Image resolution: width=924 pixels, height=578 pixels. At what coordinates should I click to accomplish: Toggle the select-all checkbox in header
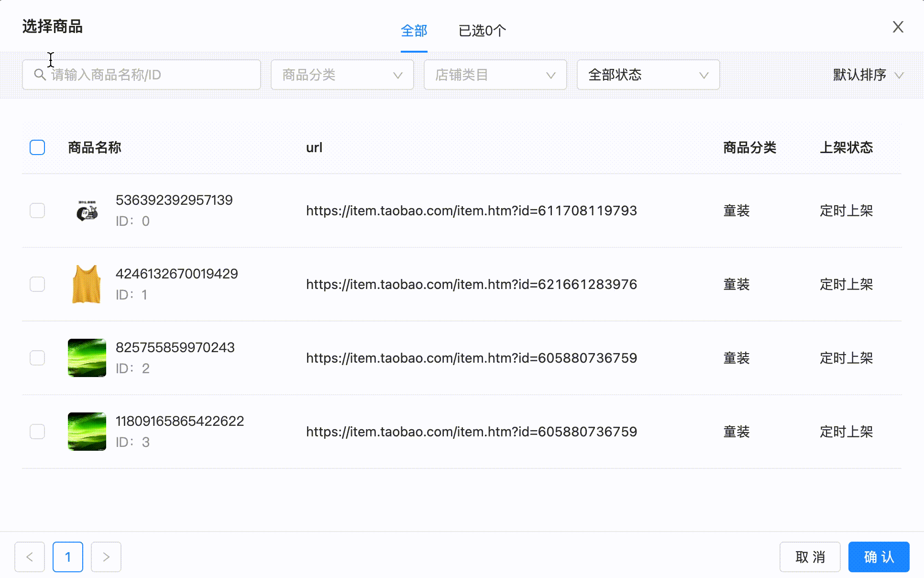(37, 147)
